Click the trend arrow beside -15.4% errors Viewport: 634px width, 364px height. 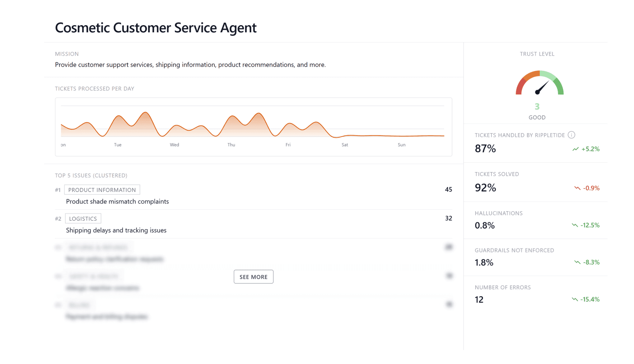point(575,299)
